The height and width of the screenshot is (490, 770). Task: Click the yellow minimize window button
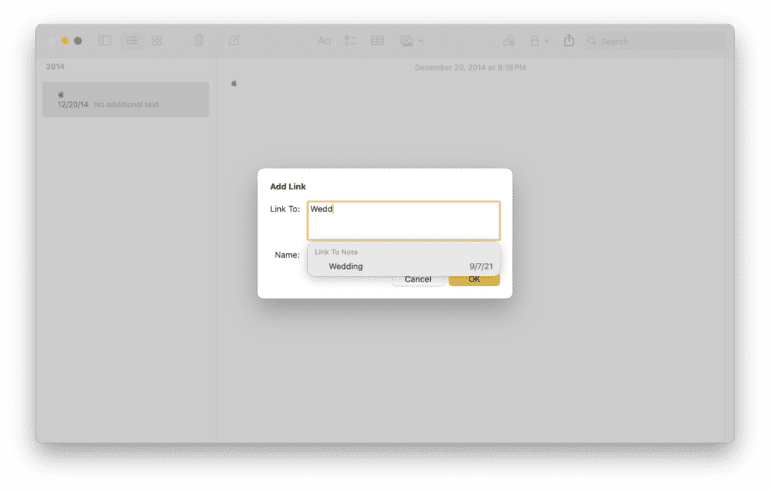click(65, 41)
